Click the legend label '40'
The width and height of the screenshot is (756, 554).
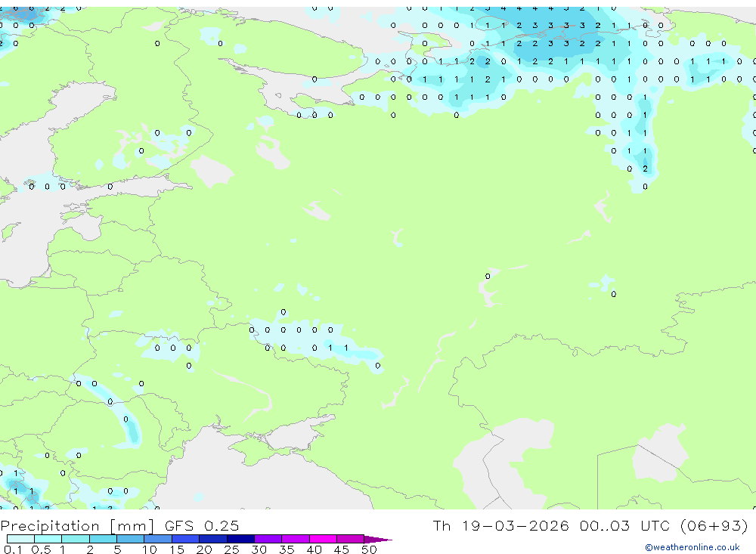(x=314, y=549)
